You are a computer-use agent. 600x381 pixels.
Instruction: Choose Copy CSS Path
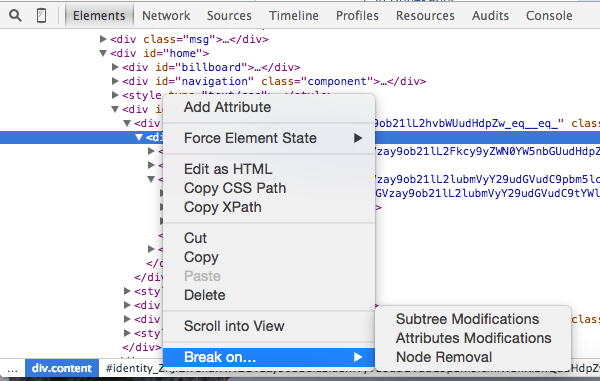click(269, 188)
